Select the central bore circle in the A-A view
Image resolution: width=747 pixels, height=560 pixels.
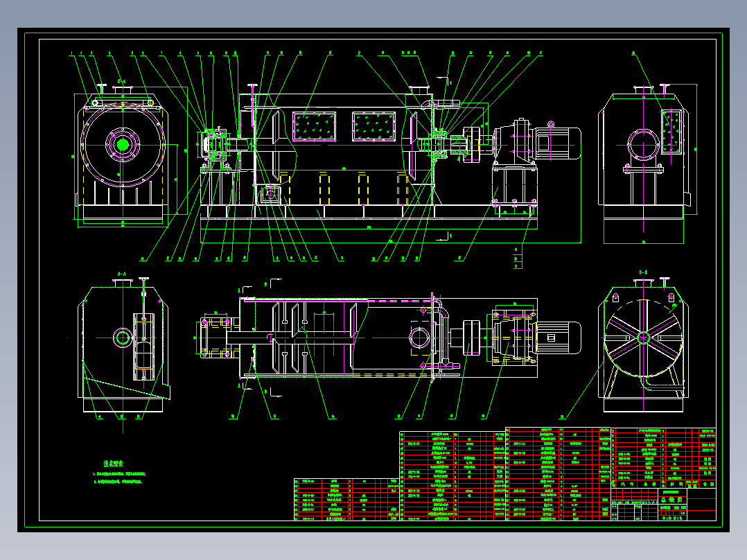pyautogui.click(x=123, y=338)
